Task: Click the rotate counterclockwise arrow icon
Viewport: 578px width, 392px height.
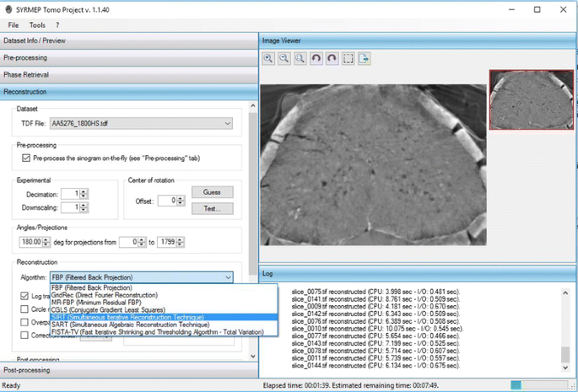Action: (x=316, y=58)
